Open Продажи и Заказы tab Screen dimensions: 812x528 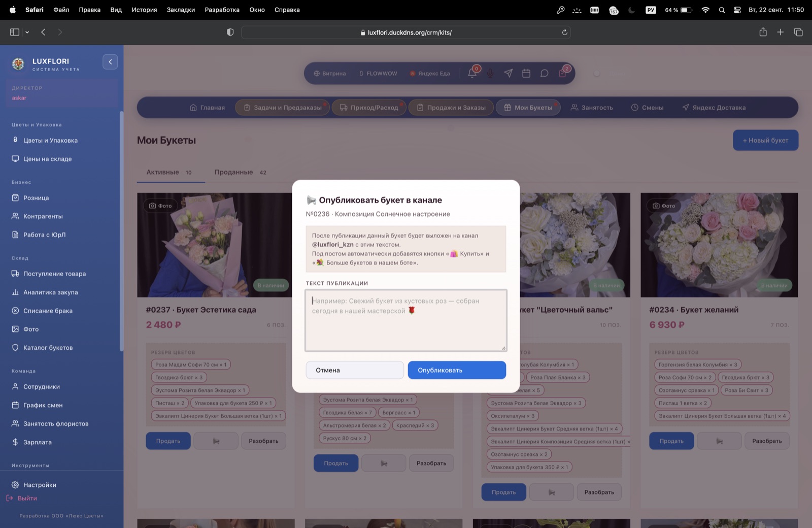[x=451, y=108]
